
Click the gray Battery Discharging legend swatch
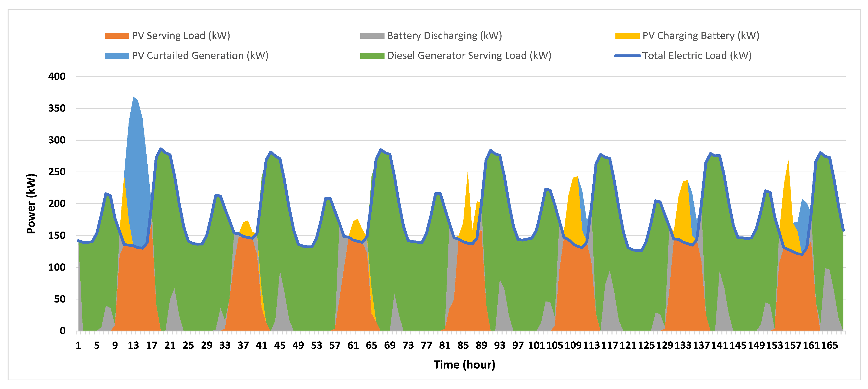tap(372, 36)
